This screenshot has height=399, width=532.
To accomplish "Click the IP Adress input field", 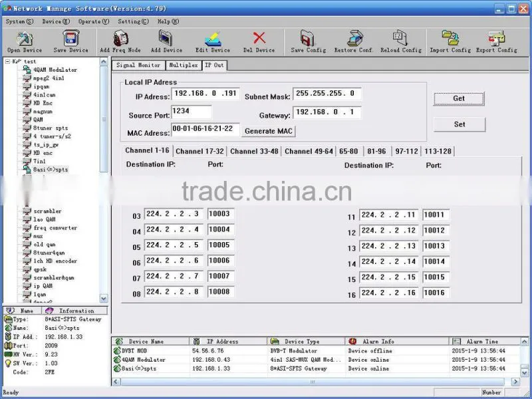I will pos(205,94).
